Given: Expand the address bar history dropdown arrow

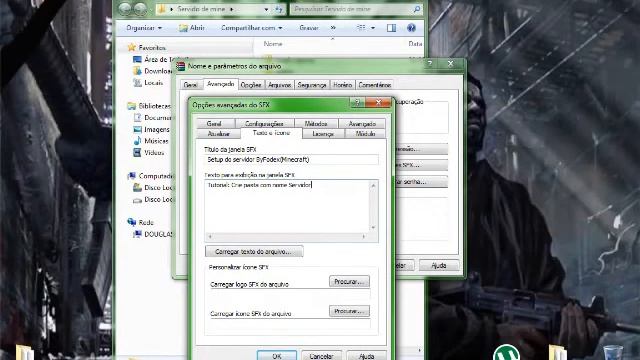Looking at the screenshot, I should tap(266, 9).
